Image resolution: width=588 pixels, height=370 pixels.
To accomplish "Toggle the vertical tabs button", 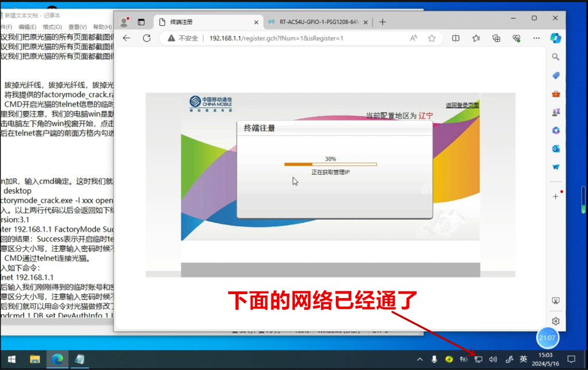I will pyautogui.click(x=141, y=22).
